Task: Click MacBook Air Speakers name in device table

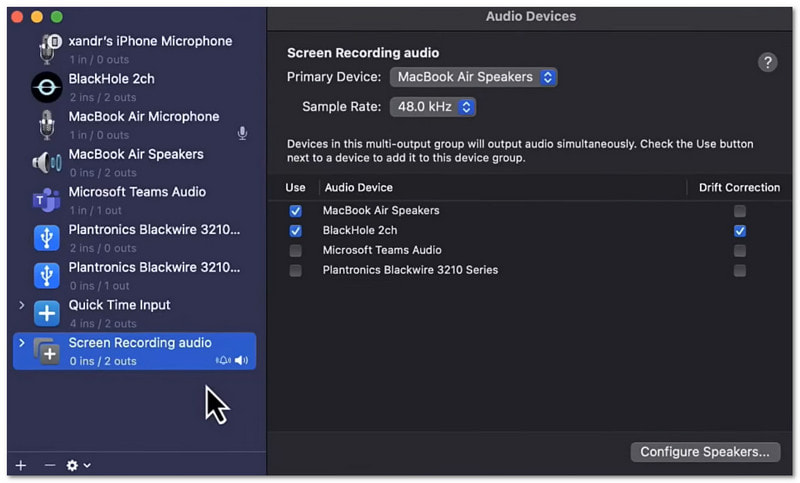Action: pos(381,211)
